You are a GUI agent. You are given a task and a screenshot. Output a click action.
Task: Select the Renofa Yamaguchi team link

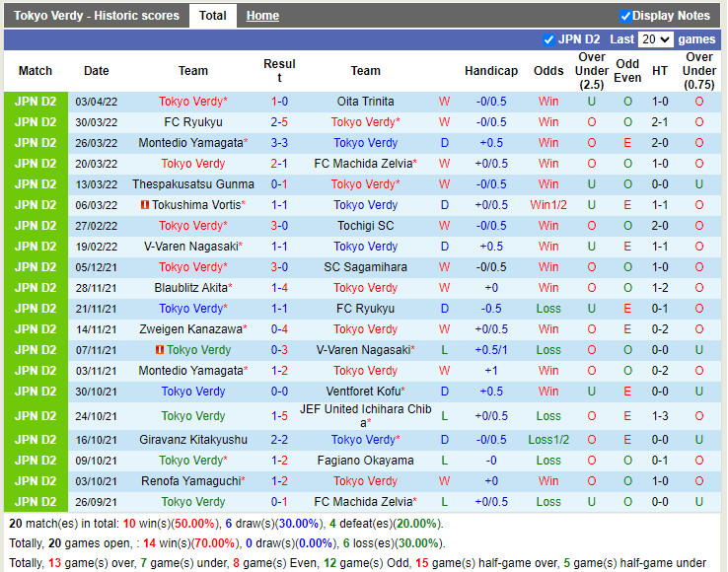[191, 481]
